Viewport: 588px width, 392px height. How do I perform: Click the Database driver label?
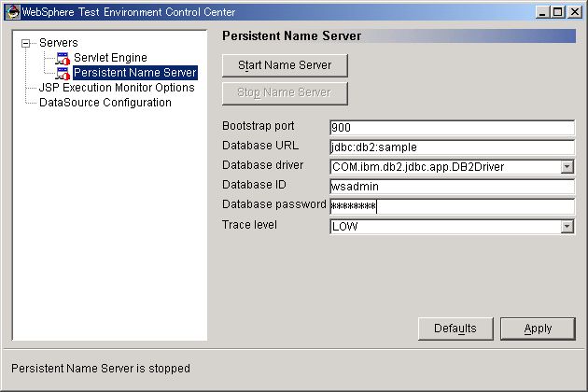coord(262,165)
